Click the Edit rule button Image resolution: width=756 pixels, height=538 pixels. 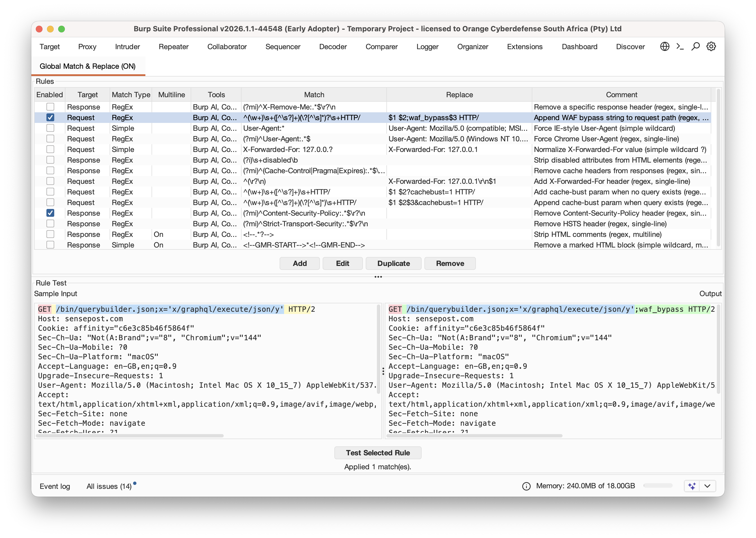pos(342,263)
